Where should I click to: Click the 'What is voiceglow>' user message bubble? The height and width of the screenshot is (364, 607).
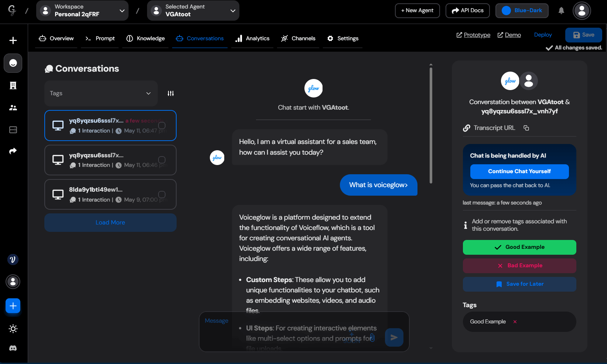pos(379,185)
